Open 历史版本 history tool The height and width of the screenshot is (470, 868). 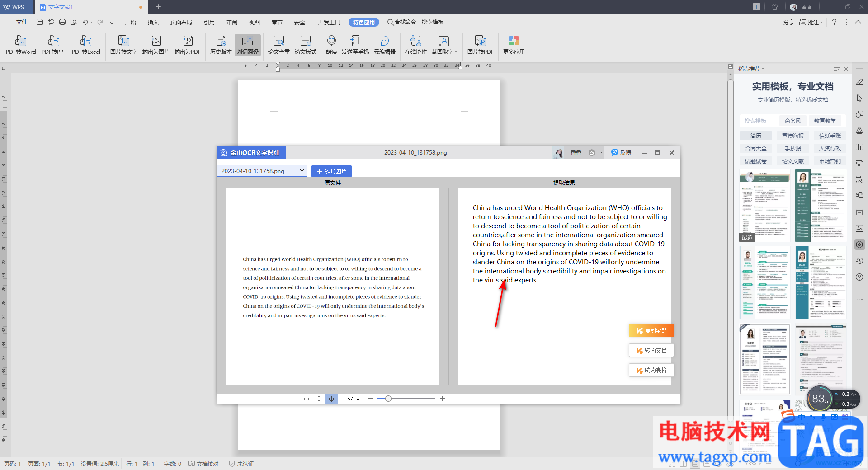coord(221,45)
